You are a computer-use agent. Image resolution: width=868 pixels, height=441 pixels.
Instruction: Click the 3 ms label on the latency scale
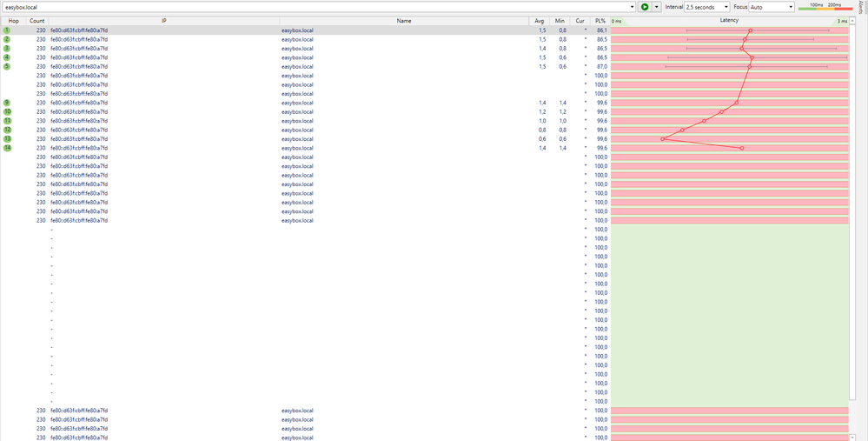[x=842, y=21]
